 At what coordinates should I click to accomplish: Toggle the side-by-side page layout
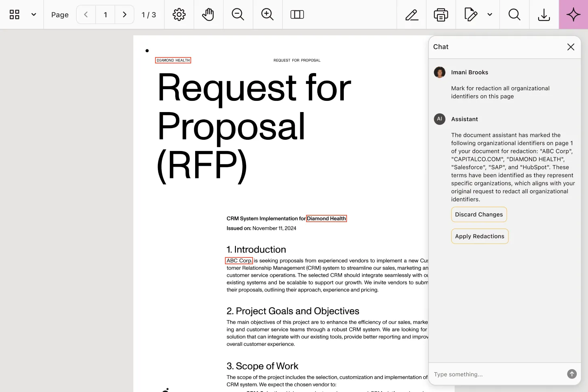pyautogui.click(x=297, y=14)
